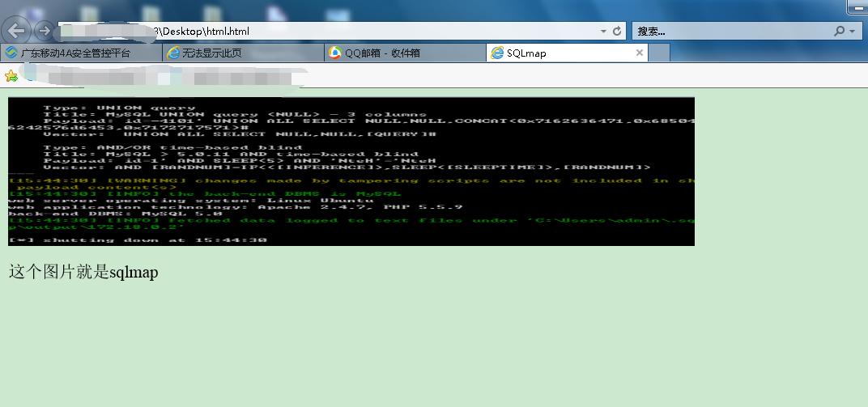Open a new tab button
The width and height of the screenshot is (868, 407).
tap(659, 53)
